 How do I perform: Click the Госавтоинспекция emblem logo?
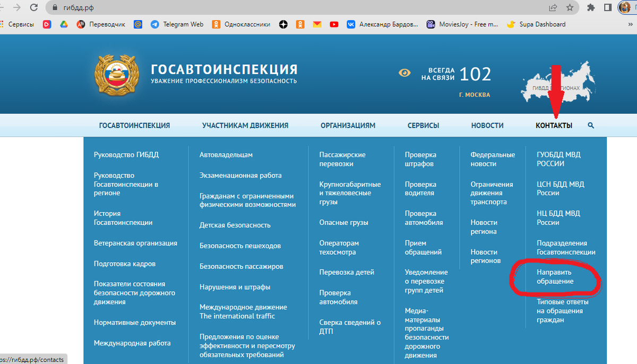[x=116, y=74]
